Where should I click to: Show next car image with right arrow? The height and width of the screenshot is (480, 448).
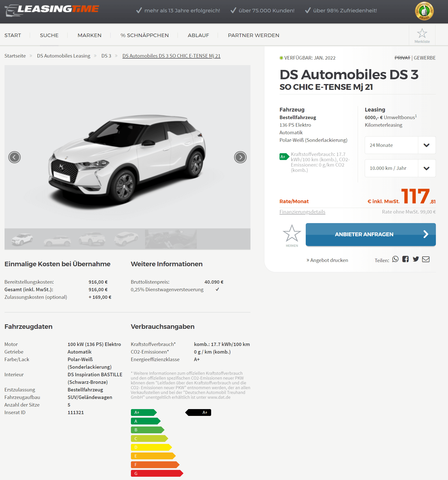[x=240, y=157]
